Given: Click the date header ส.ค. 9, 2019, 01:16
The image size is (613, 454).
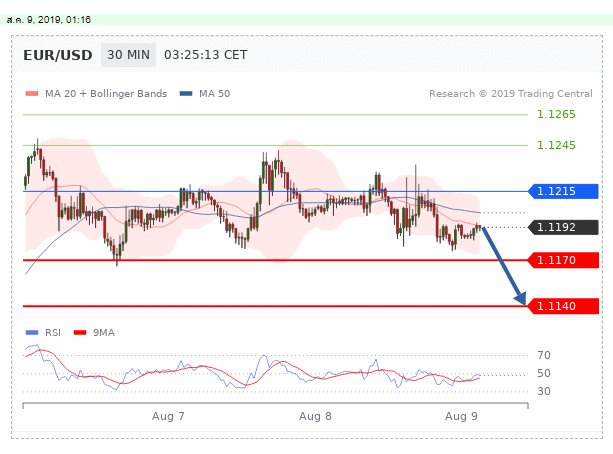Looking at the screenshot, I should point(49,20).
